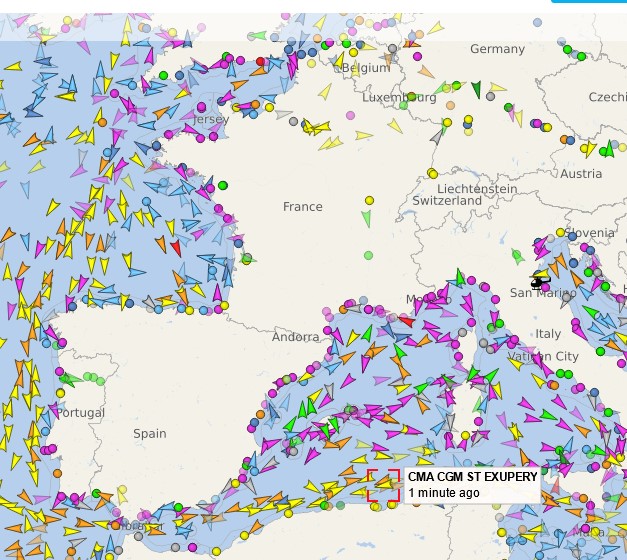627x560 pixels.
Task: Click the red circle marker on the Channel coast
Action: [261, 61]
